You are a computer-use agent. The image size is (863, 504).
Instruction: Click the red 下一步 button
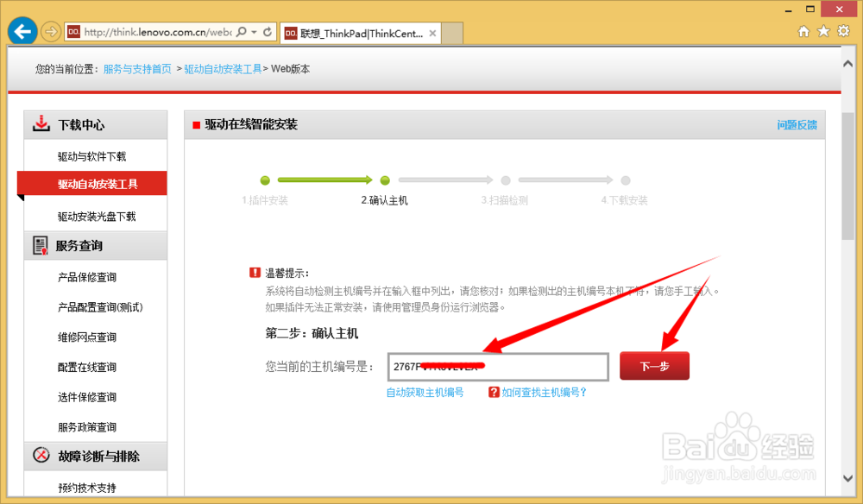point(654,366)
